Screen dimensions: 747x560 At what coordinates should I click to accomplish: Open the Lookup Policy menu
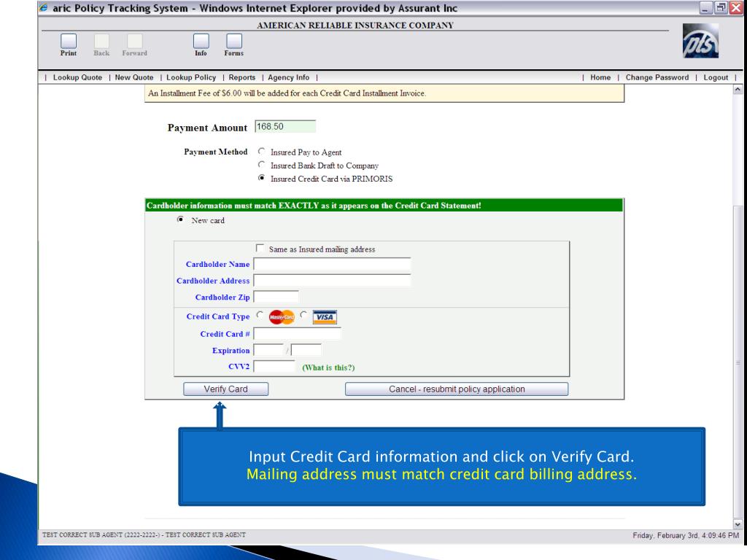point(191,77)
